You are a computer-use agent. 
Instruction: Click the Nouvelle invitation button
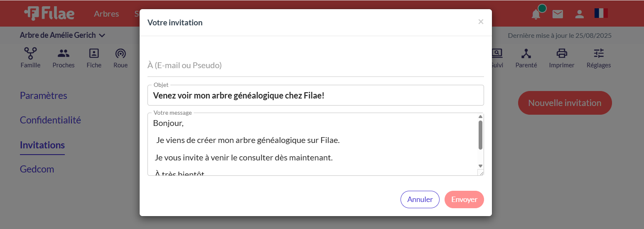[x=565, y=103]
